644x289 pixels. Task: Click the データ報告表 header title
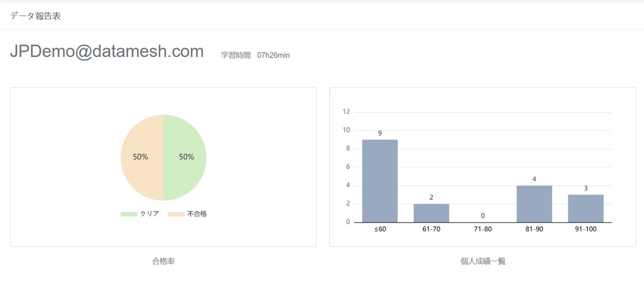click(35, 16)
